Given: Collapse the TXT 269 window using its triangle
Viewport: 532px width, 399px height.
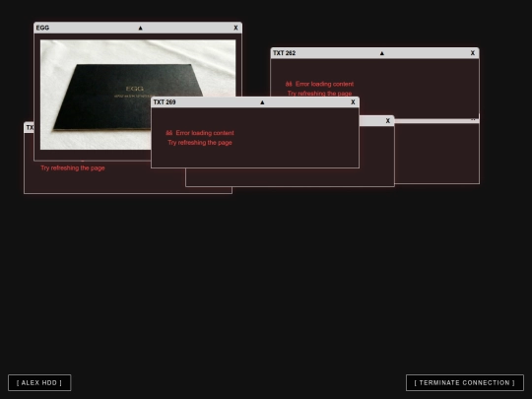Looking at the screenshot, I should click(262, 102).
